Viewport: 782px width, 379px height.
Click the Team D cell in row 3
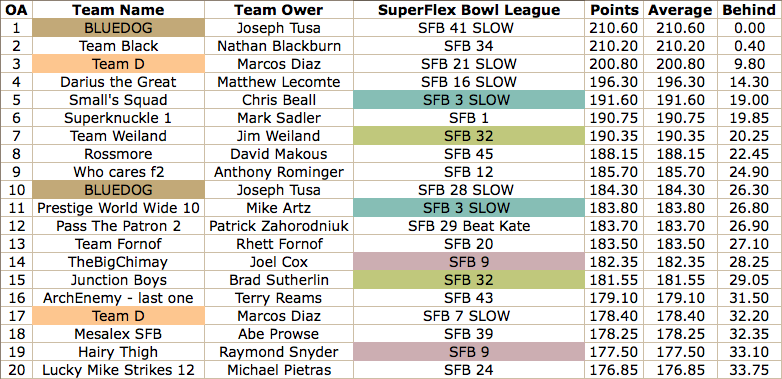pyautogui.click(x=118, y=64)
